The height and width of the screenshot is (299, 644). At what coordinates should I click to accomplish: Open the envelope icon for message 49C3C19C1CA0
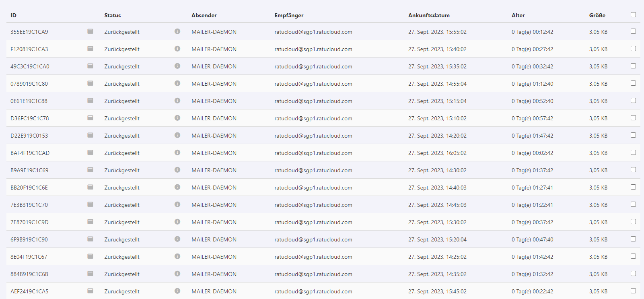tap(90, 66)
